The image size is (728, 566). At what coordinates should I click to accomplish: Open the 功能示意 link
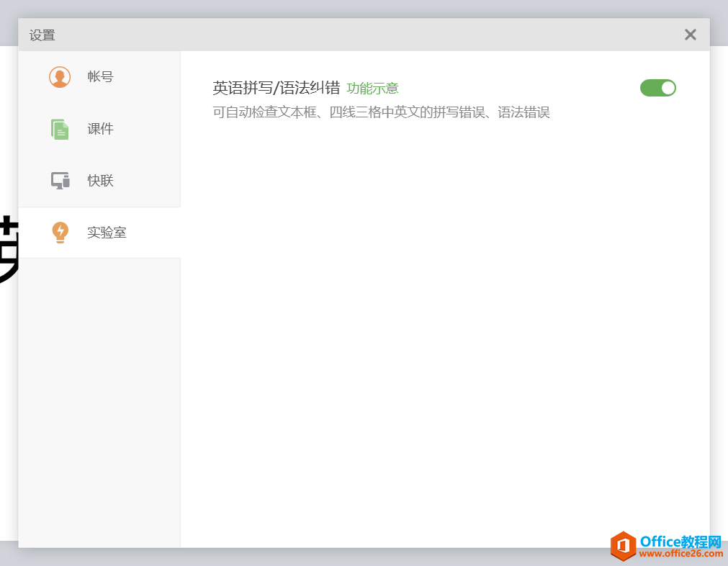[372, 89]
